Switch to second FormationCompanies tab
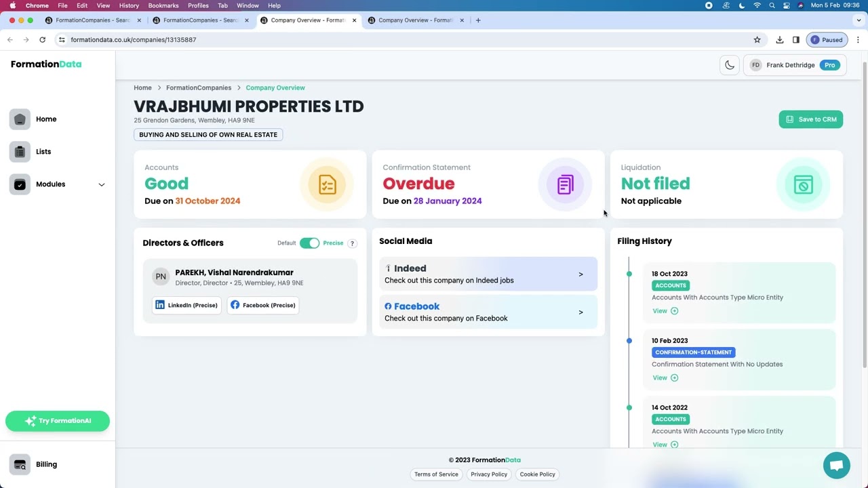The width and height of the screenshot is (868, 488). point(200,20)
